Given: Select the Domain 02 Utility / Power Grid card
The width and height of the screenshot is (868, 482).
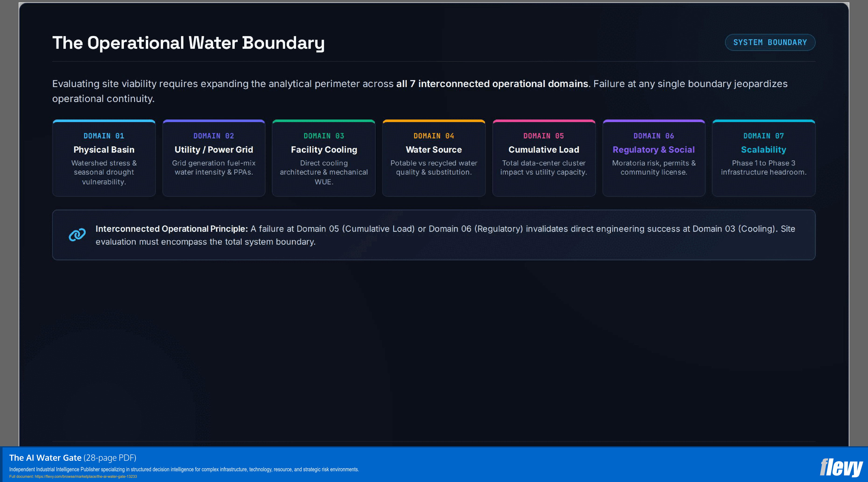Looking at the screenshot, I should [214, 158].
